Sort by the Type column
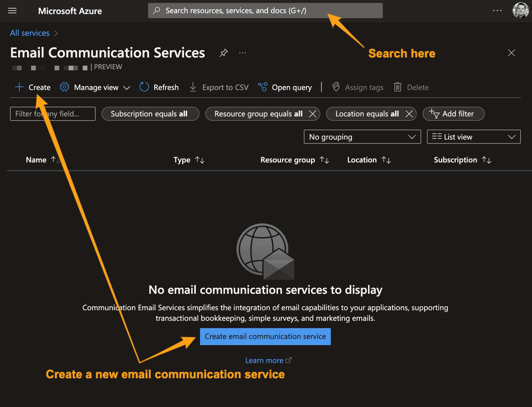The height and width of the screenshot is (407, 532). pos(189,160)
